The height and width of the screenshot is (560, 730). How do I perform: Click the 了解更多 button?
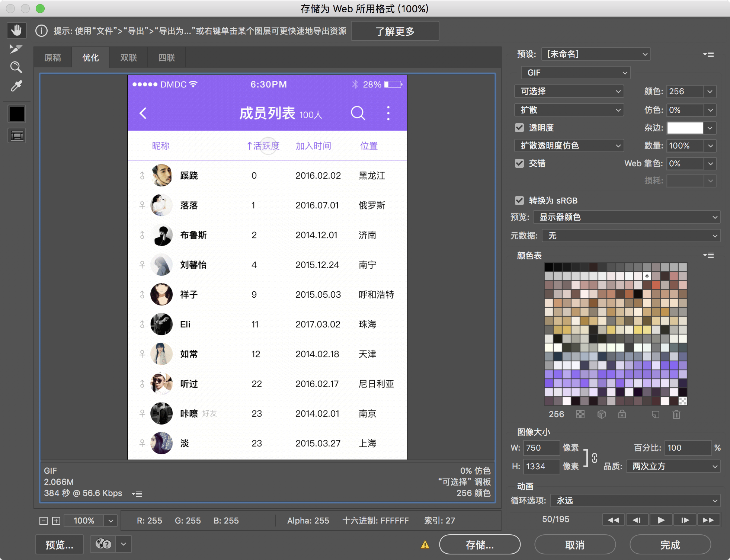coord(395,31)
